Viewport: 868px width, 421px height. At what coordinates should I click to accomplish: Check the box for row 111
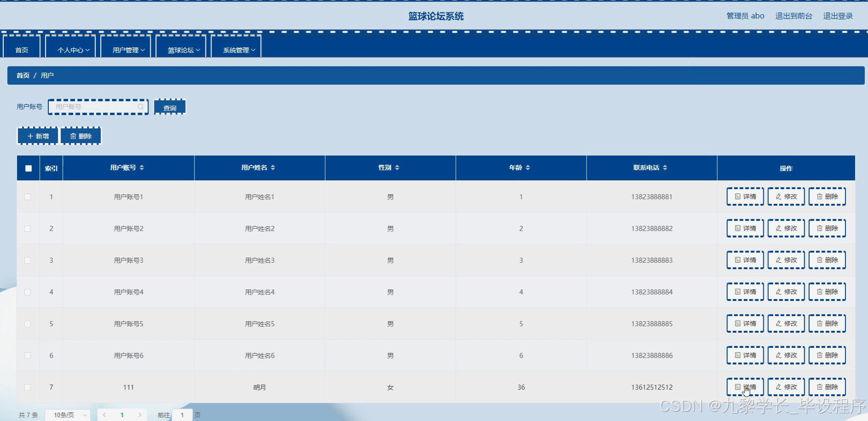point(28,387)
